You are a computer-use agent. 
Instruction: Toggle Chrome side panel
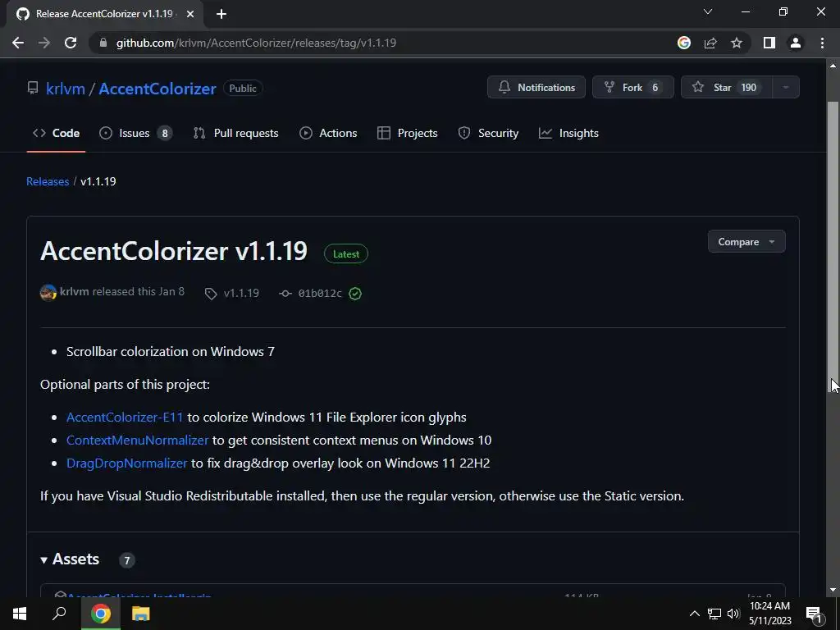(769, 43)
